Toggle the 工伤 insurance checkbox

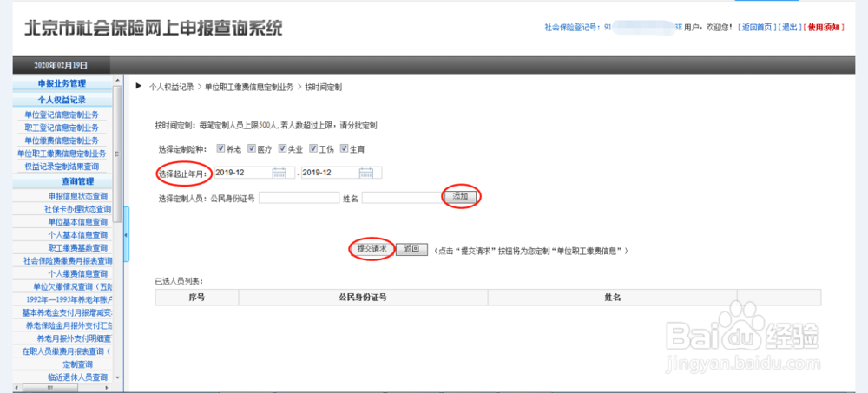click(x=313, y=148)
